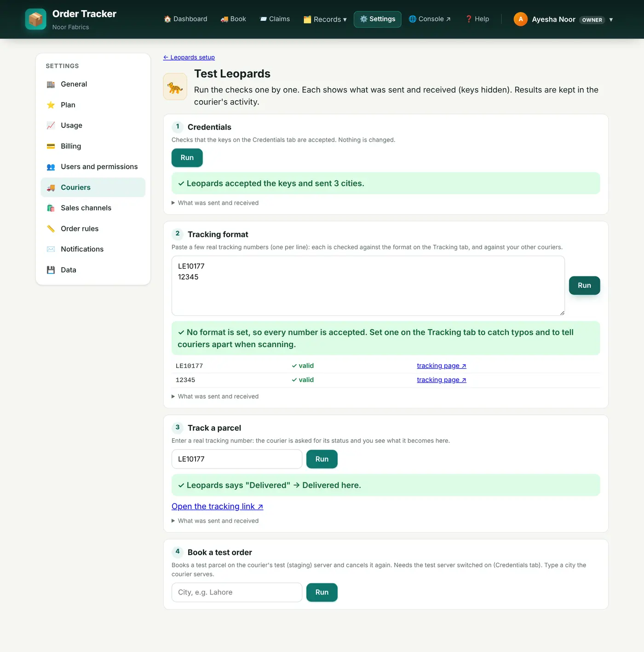
Task: Expand the Ayesha Noor account menu arrow
Action: click(x=611, y=20)
